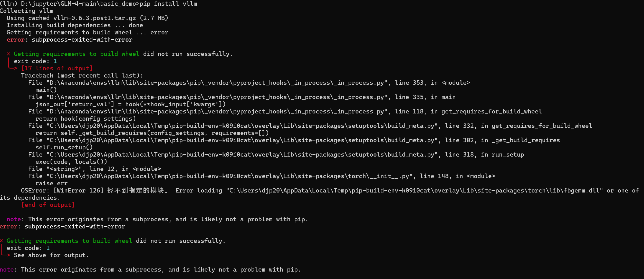Click the "raise err" line

(51, 183)
